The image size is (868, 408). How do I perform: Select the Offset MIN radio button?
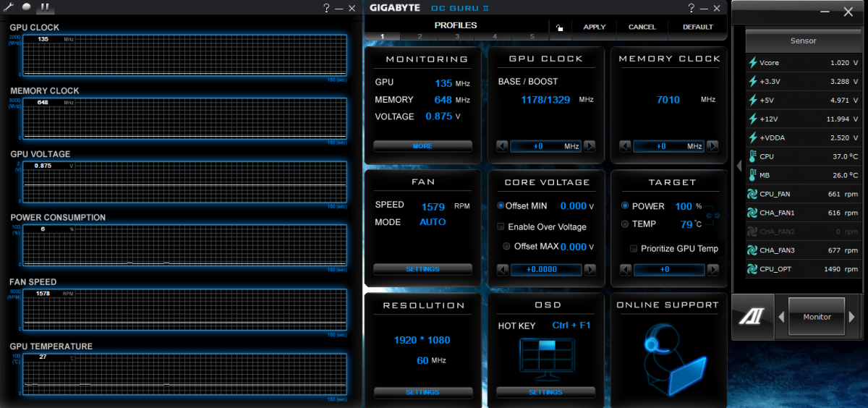click(501, 206)
